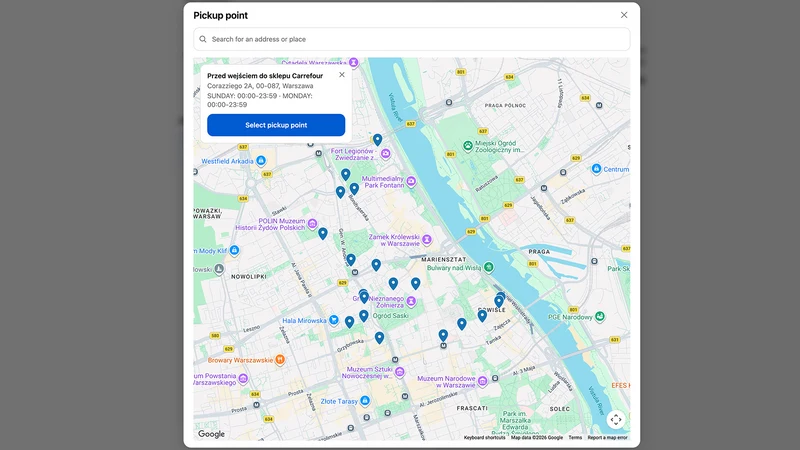
Task: Close the Pickup point dialog
Action: 624,15
